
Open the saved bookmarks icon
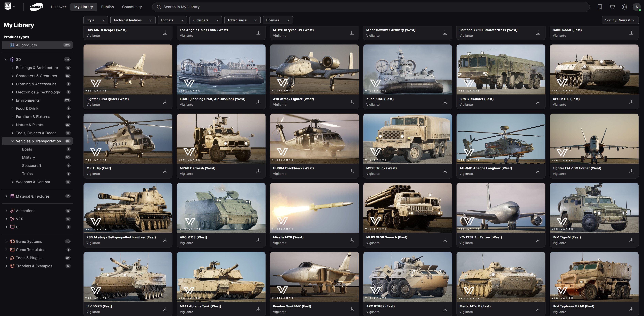pos(600,7)
